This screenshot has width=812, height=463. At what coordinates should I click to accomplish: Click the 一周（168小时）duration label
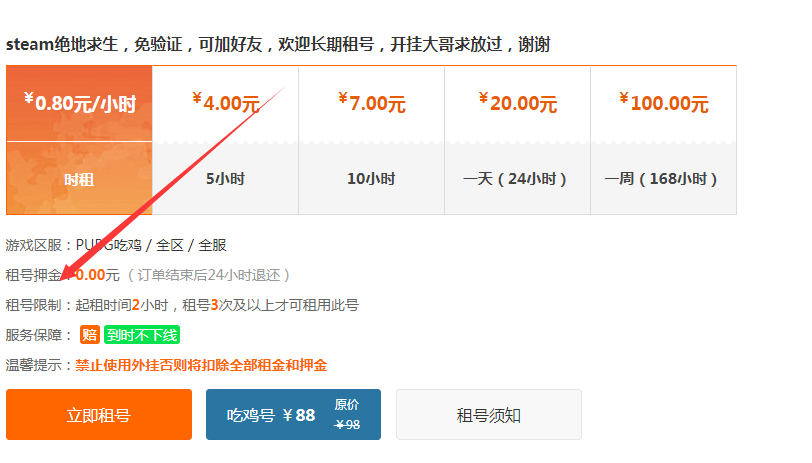pos(661,179)
